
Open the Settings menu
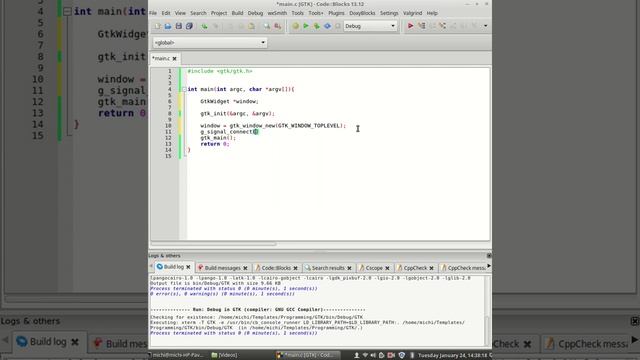389,13
